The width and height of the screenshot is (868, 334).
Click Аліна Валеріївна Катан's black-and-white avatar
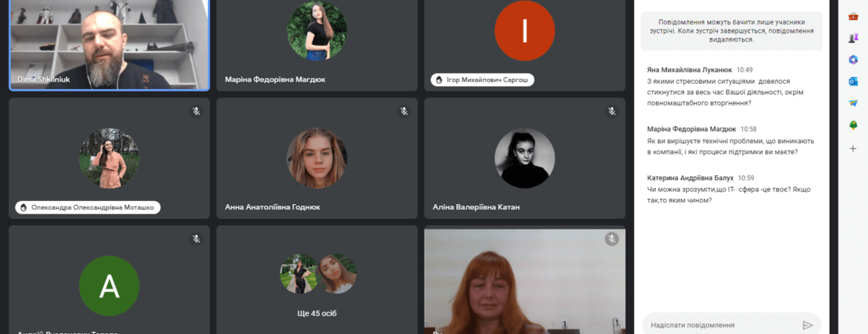tap(525, 158)
